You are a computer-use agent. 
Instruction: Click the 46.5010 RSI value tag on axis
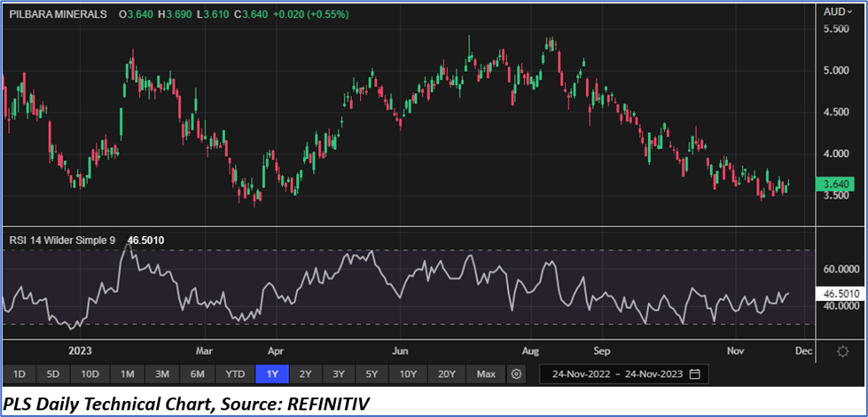click(x=840, y=294)
